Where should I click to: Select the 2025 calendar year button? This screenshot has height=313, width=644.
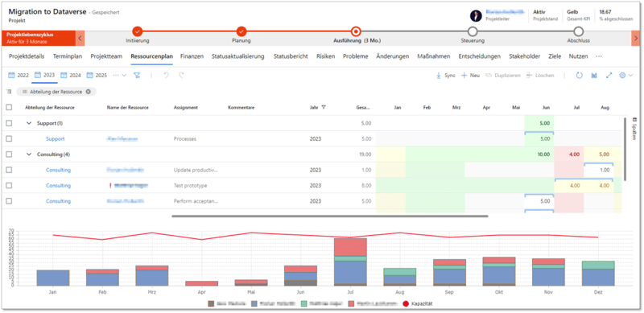(x=97, y=76)
